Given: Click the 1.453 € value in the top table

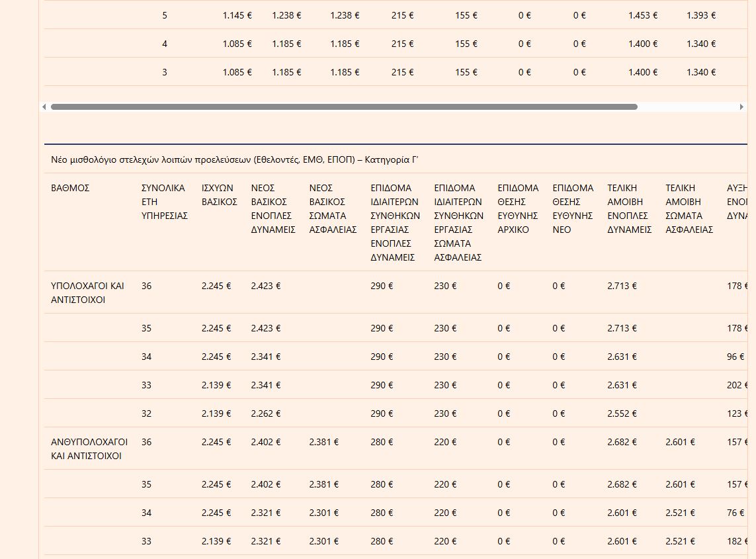Looking at the screenshot, I should (643, 15).
